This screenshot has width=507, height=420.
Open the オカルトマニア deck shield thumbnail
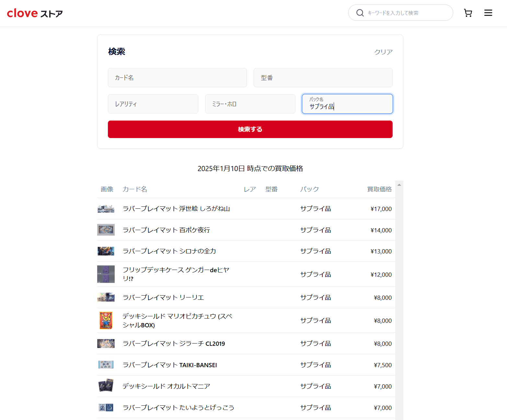click(x=106, y=386)
